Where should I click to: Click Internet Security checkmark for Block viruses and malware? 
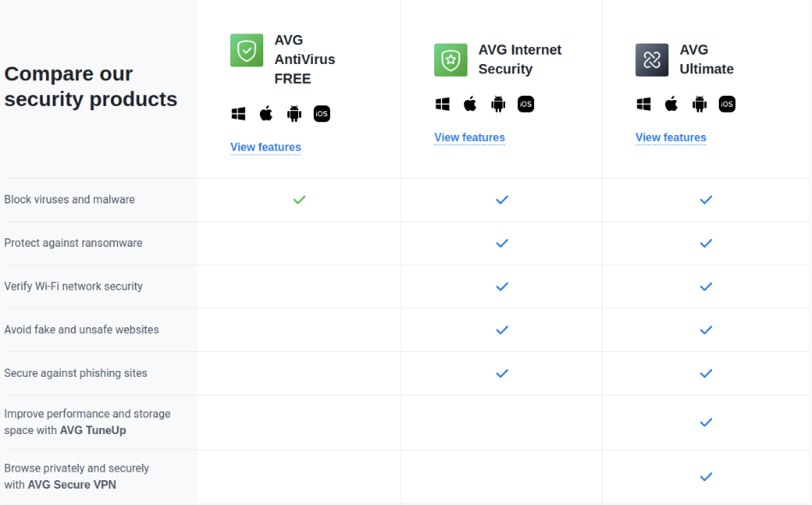click(x=502, y=200)
